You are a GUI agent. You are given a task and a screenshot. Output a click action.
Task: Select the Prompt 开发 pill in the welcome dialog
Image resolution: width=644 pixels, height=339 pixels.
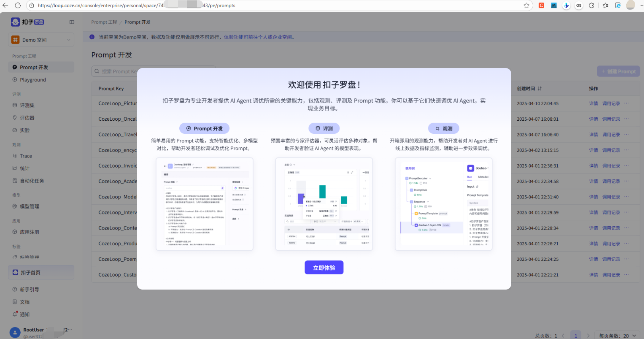click(x=204, y=128)
